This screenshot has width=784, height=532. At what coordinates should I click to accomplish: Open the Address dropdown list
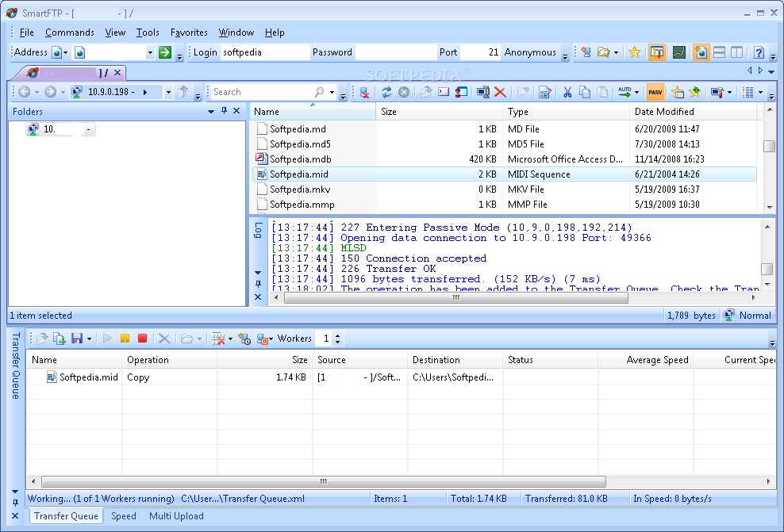(x=150, y=52)
